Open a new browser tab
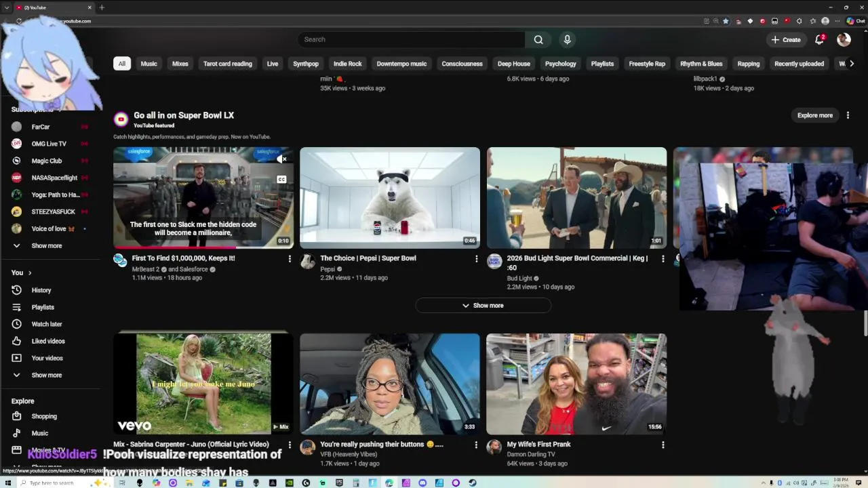The image size is (868, 488). click(x=102, y=7)
